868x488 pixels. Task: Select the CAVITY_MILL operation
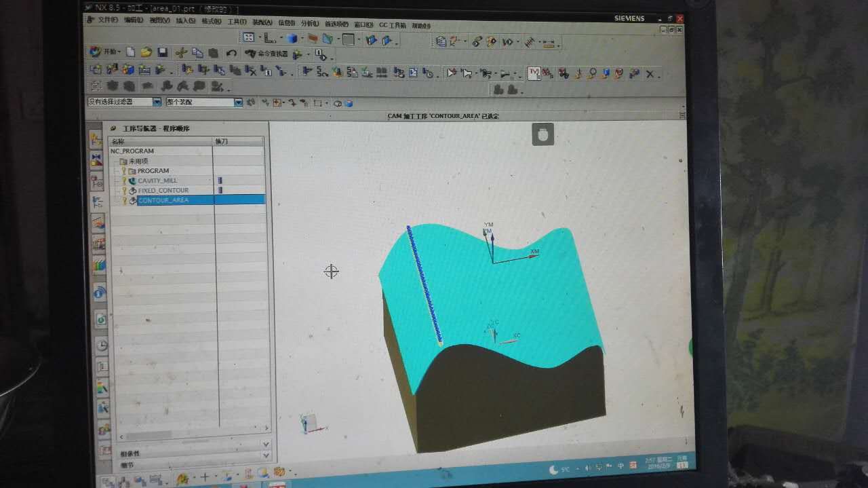tap(157, 181)
